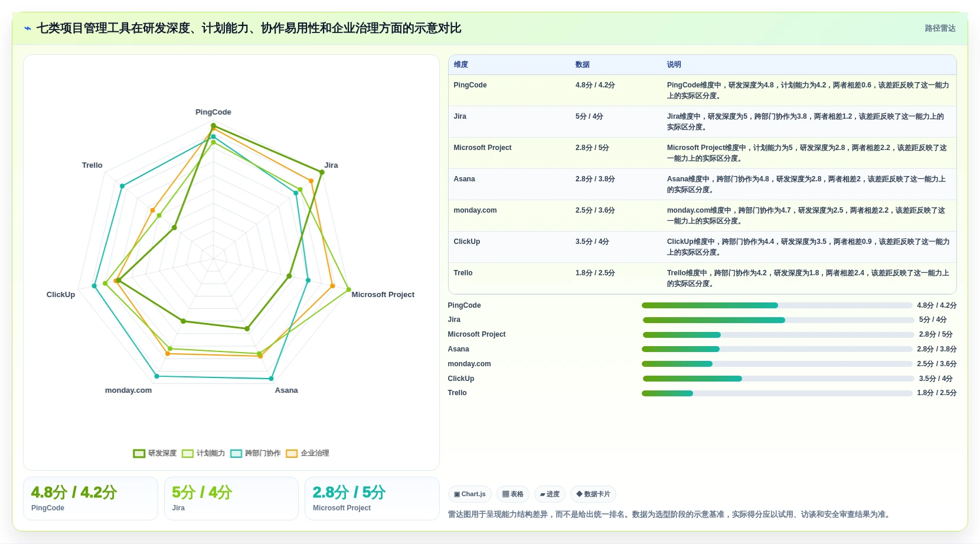
Task: Click the Trello axis label on radar
Action: 92,165
